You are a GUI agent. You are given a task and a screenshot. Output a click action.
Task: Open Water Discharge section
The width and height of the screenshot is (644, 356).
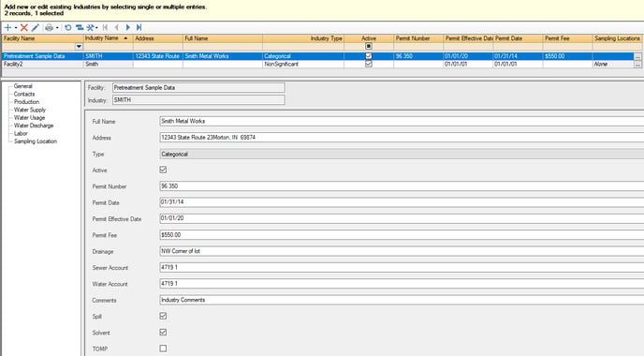pyautogui.click(x=34, y=126)
